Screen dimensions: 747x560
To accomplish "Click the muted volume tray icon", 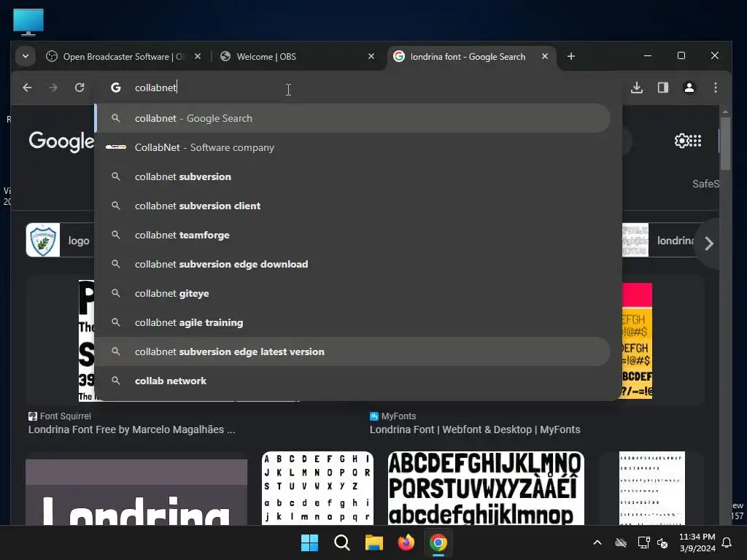I will 662,542.
